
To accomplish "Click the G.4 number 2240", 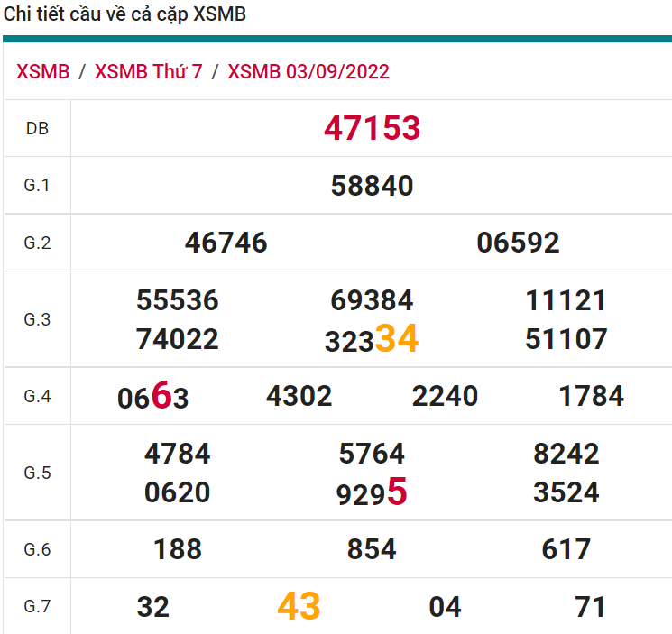I will pos(445,396).
